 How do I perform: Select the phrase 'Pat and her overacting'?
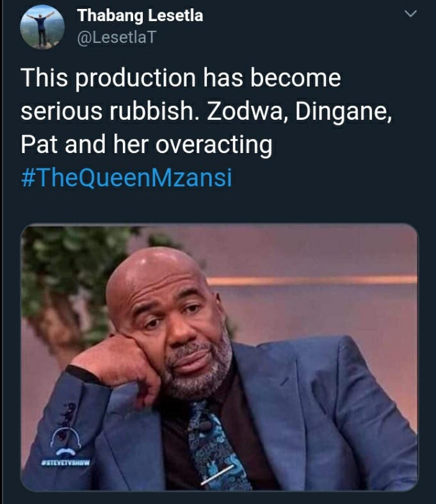click(147, 145)
